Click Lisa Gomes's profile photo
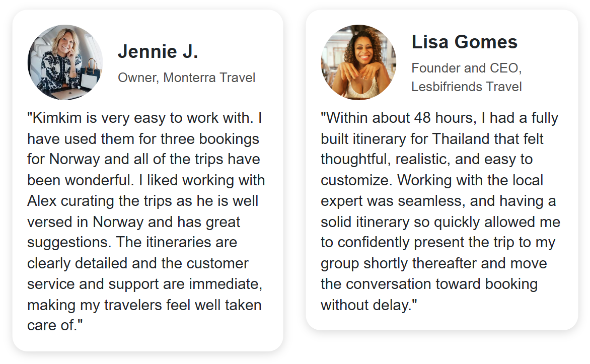The image size is (590, 364). [358, 62]
